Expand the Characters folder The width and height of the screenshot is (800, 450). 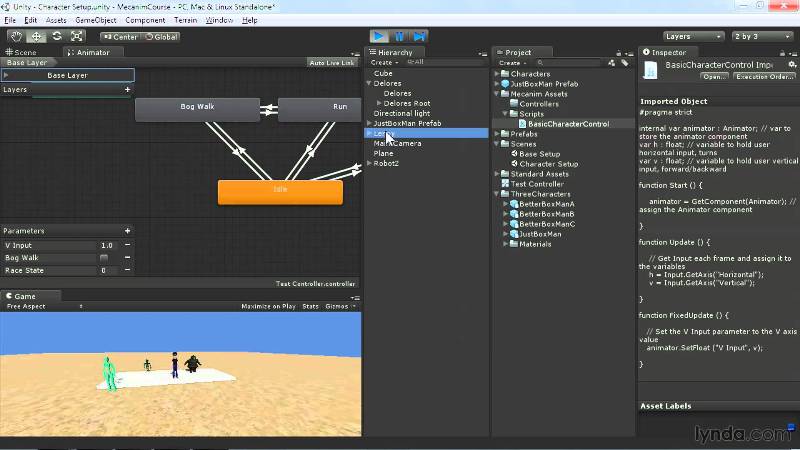[x=496, y=73]
